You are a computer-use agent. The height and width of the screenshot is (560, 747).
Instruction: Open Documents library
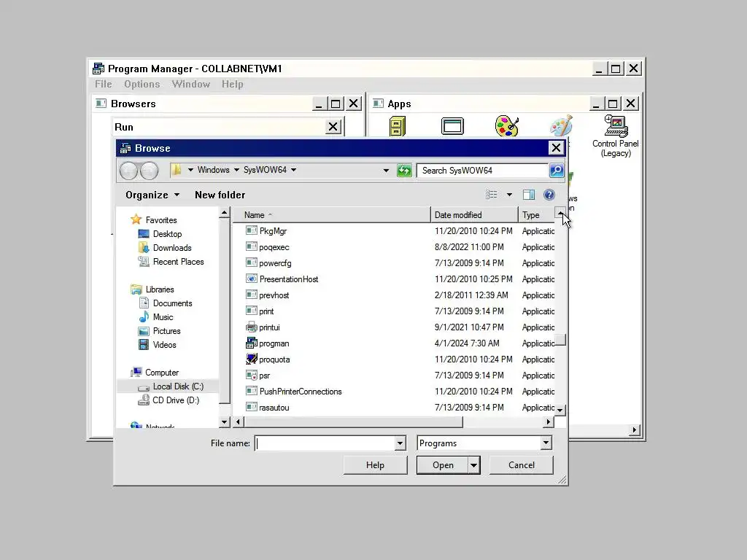[172, 303]
